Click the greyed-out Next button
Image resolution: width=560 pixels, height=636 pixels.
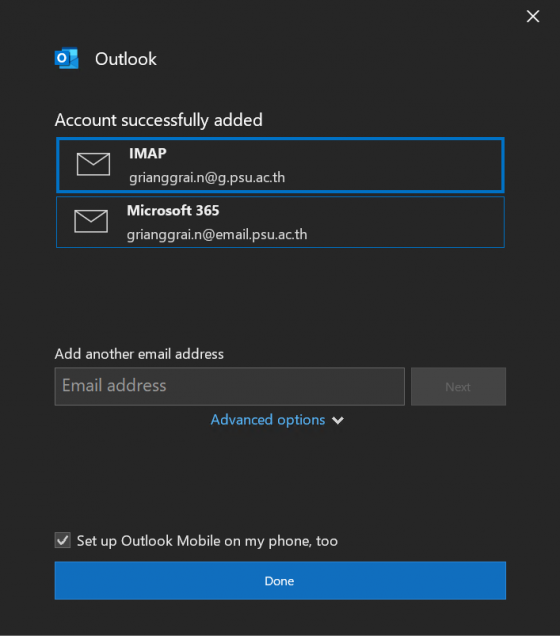click(x=458, y=387)
